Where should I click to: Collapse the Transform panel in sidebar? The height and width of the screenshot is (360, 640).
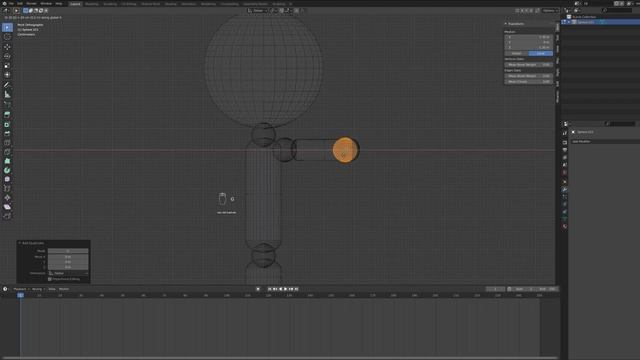tap(506, 24)
